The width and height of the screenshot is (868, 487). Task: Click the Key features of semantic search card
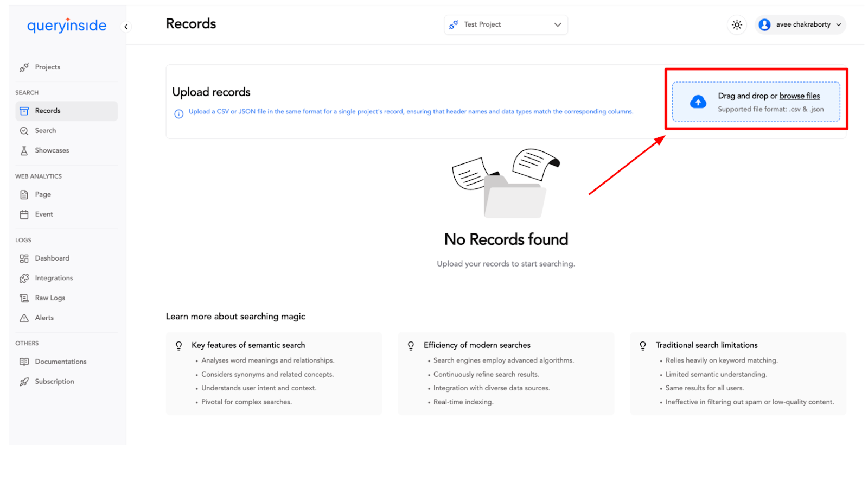pos(274,374)
